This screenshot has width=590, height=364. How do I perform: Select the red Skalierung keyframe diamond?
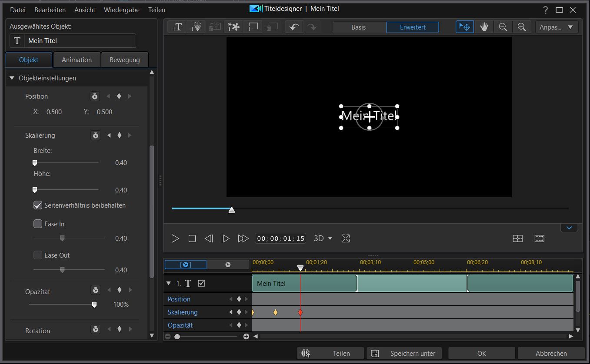(300, 312)
